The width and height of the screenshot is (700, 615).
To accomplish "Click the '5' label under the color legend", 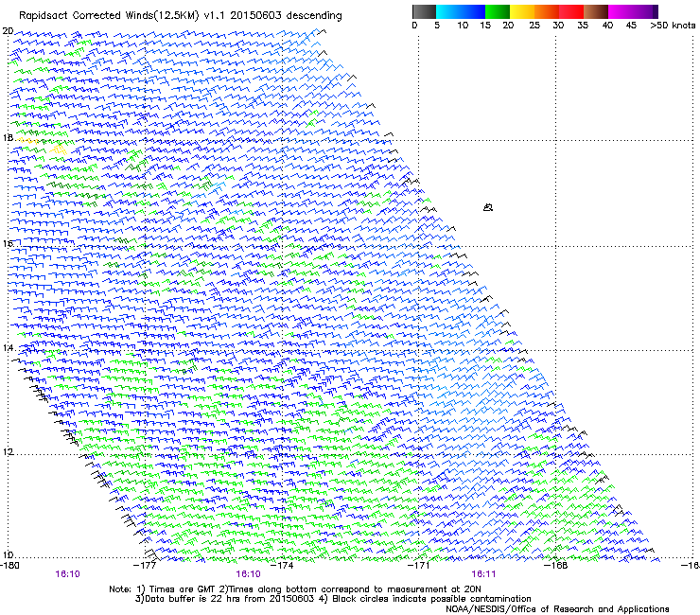I will (x=437, y=26).
